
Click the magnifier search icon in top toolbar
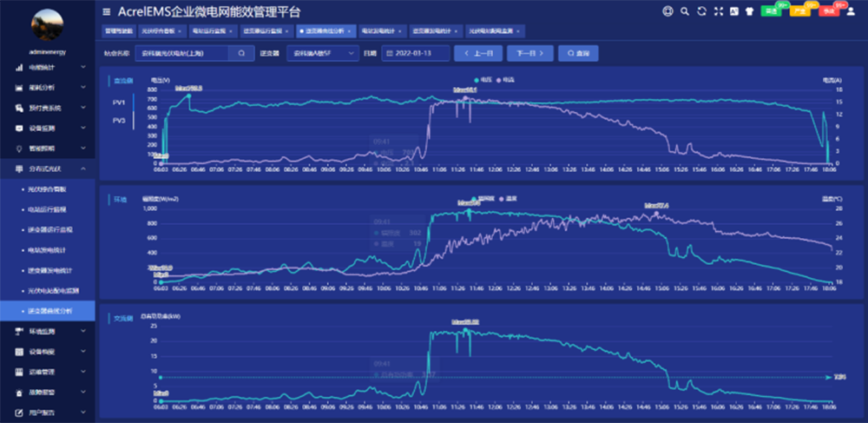click(x=685, y=11)
